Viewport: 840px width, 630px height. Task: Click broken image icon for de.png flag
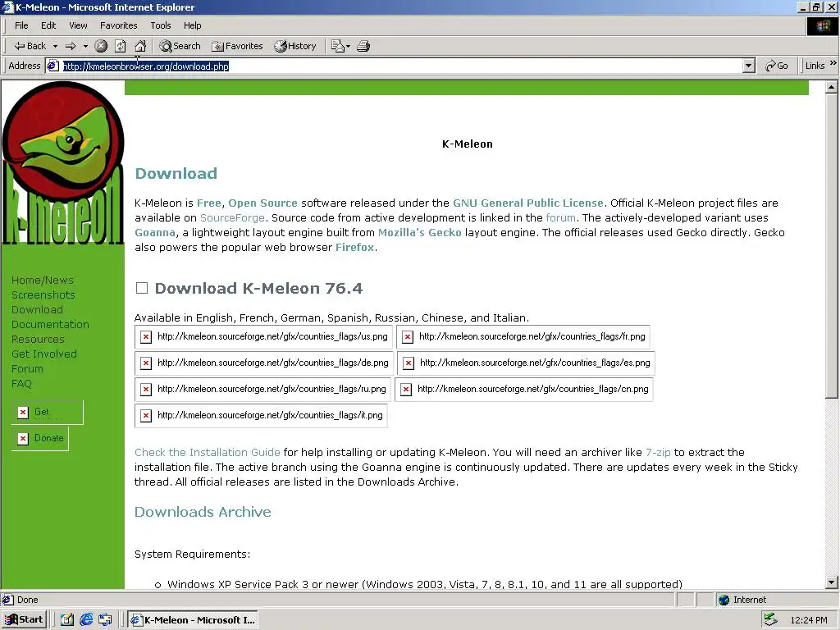(145, 363)
